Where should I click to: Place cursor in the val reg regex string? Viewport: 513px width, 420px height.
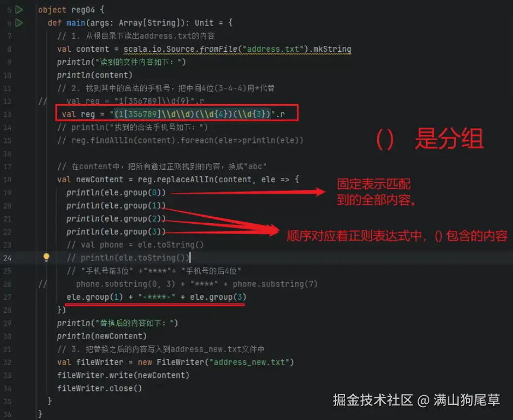[193, 114]
